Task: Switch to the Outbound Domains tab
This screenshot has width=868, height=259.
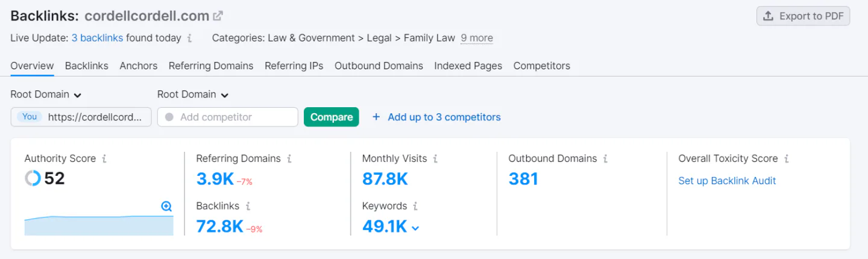Action: click(379, 66)
